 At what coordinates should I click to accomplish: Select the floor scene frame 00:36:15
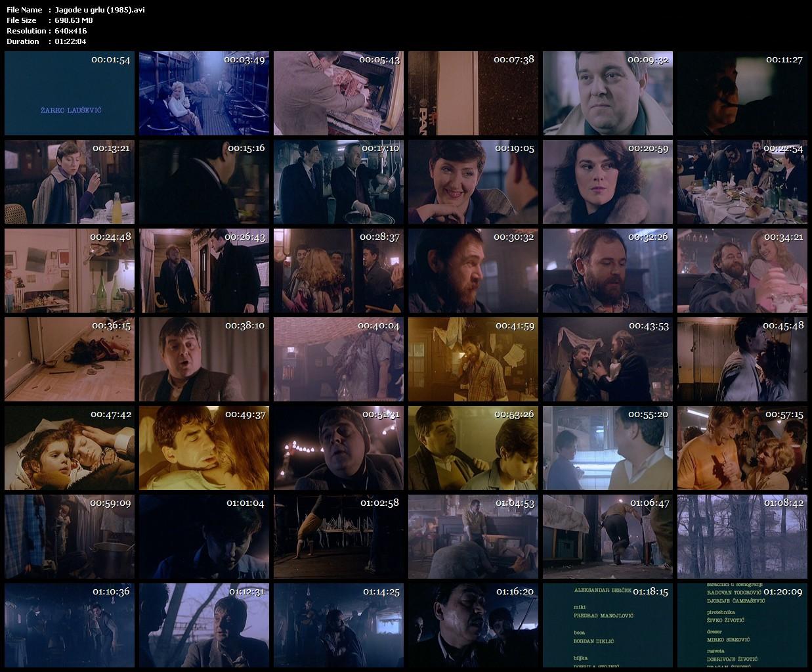coord(70,359)
